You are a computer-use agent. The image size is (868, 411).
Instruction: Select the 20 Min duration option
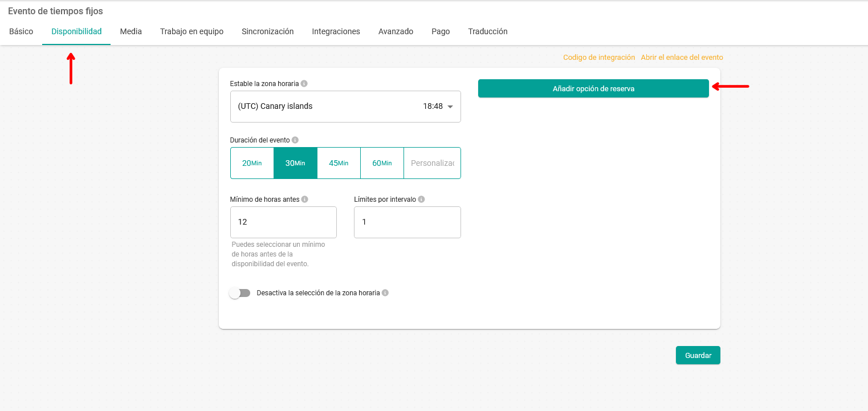pyautogui.click(x=252, y=163)
